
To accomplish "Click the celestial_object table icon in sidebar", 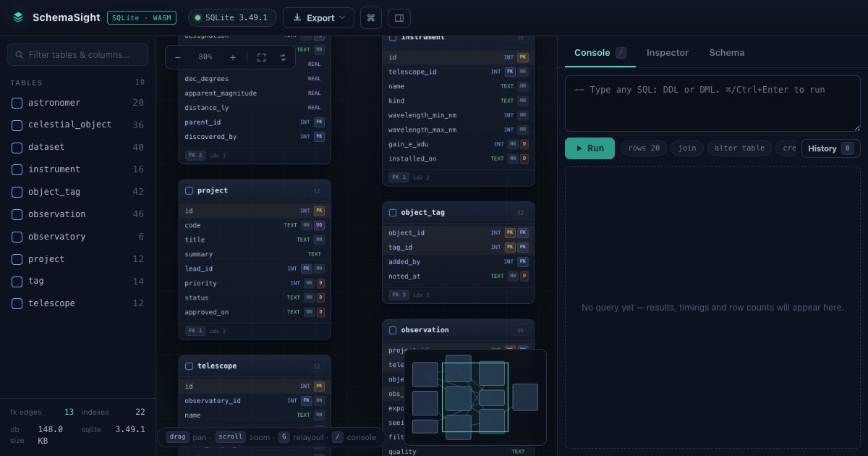I will [x=17, y=124].
